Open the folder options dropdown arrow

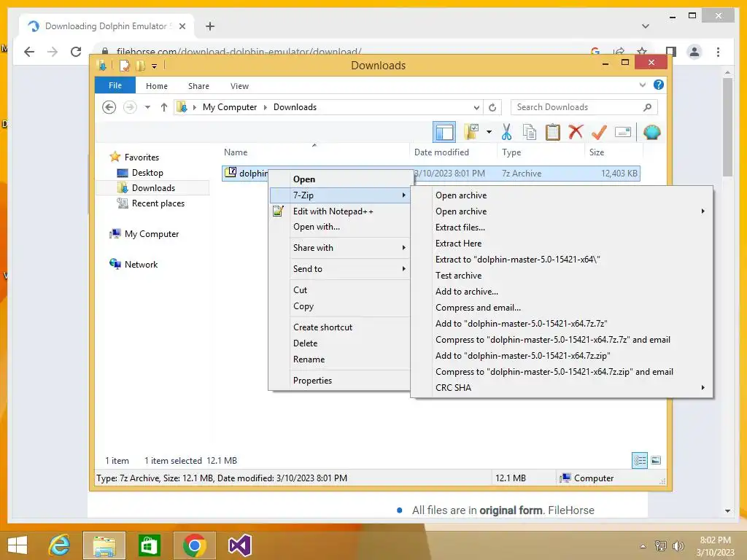tap(489, 132)
